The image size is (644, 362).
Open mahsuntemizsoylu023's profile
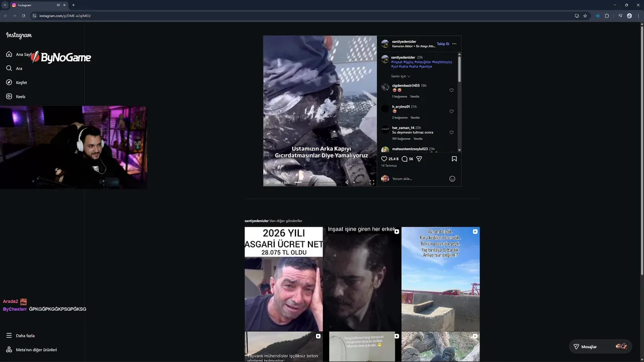coord(410,149)
